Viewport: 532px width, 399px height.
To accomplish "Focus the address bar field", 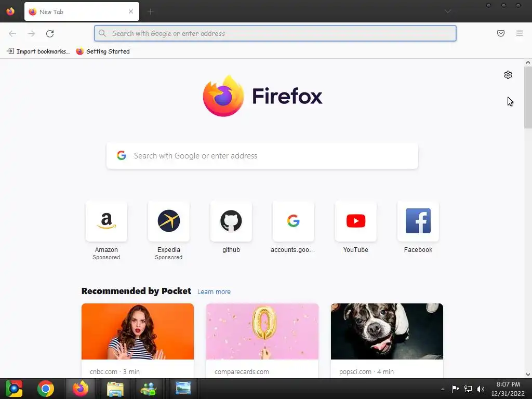I will 275,33.
